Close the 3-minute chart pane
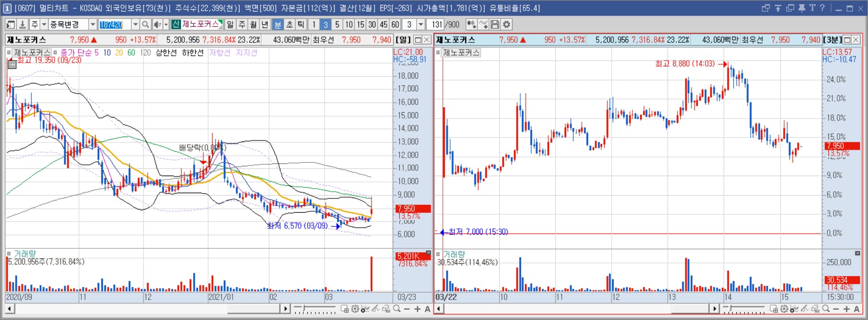The image size is (868, 320). point(856,40)
